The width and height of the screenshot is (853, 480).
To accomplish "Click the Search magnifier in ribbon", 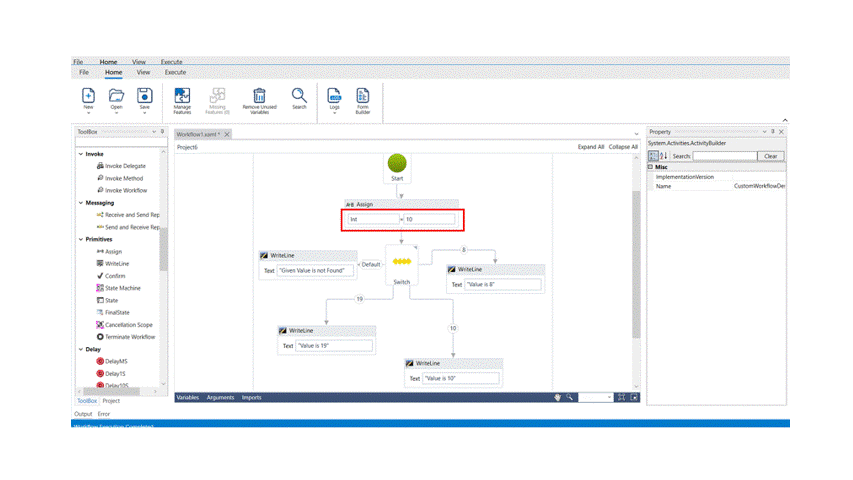I will [299, 95].
